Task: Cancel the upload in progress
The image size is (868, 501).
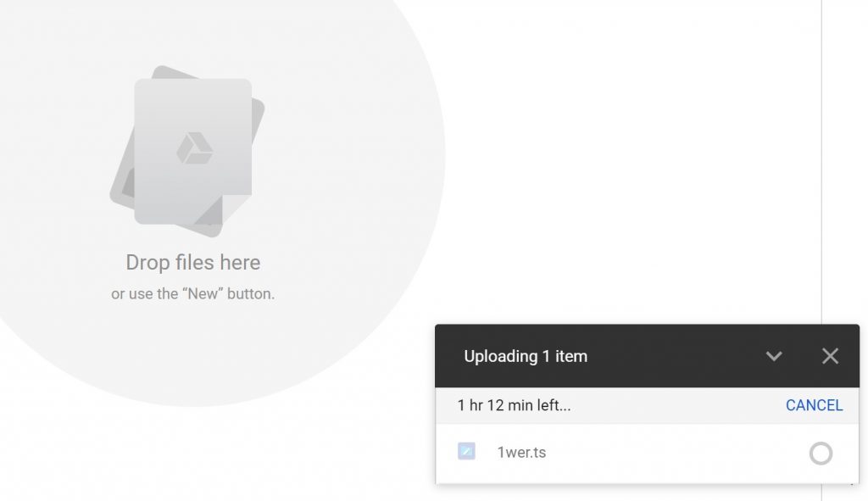Action: [815, 405]
